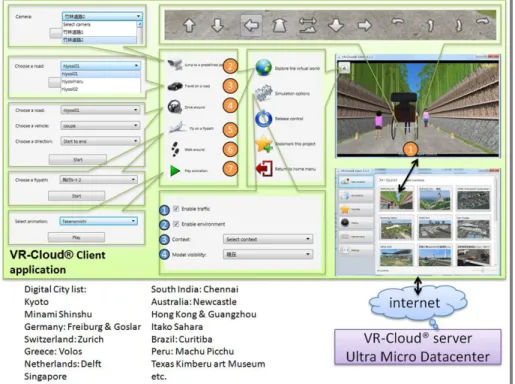Open the Choose a flypath dropdown

(98, 180)
